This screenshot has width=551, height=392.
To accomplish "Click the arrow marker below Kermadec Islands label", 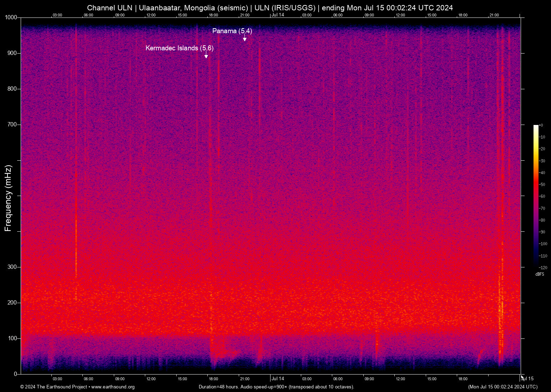I will (206, 56).
